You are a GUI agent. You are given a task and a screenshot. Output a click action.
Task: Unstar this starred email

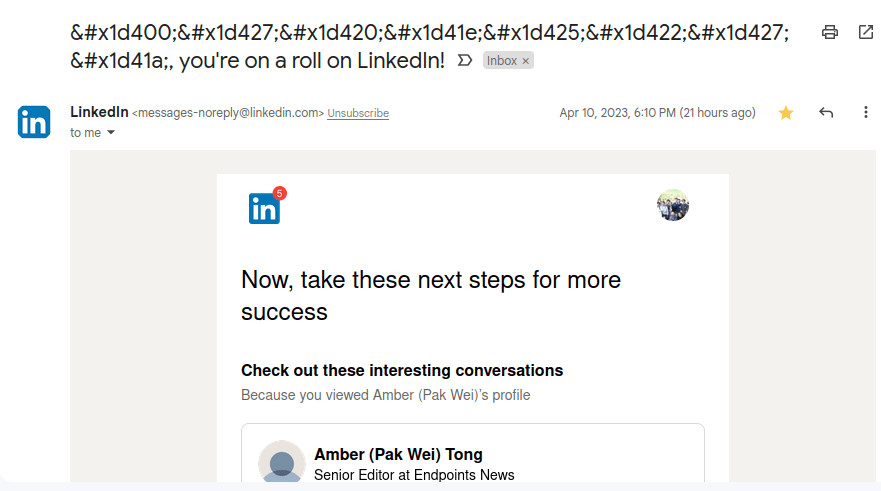786,113
